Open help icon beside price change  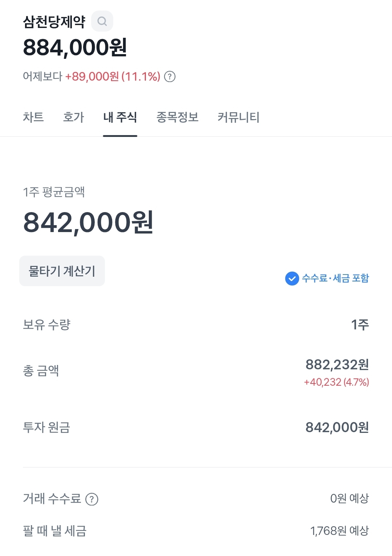pyautogui.click(x=170, y=77)
